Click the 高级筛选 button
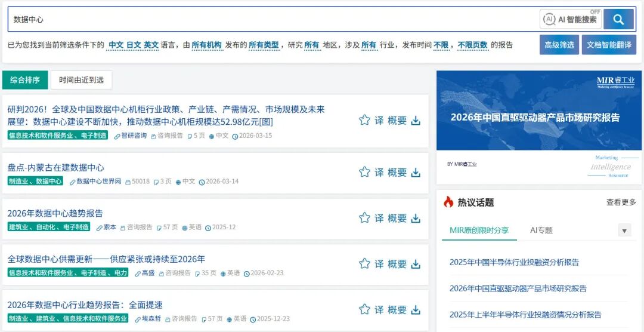The width and height of the screenshot is (644, 332). click(x=559, y=45)
